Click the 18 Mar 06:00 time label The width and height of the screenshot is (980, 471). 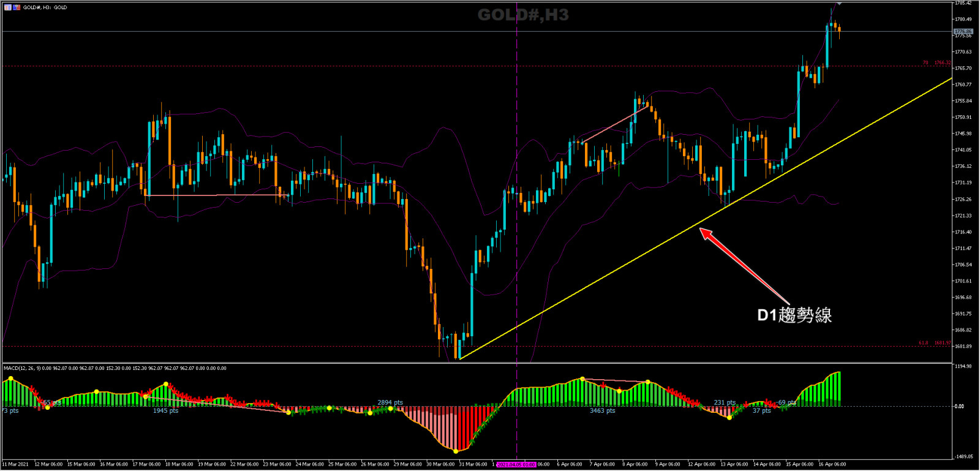click(179, 464)
